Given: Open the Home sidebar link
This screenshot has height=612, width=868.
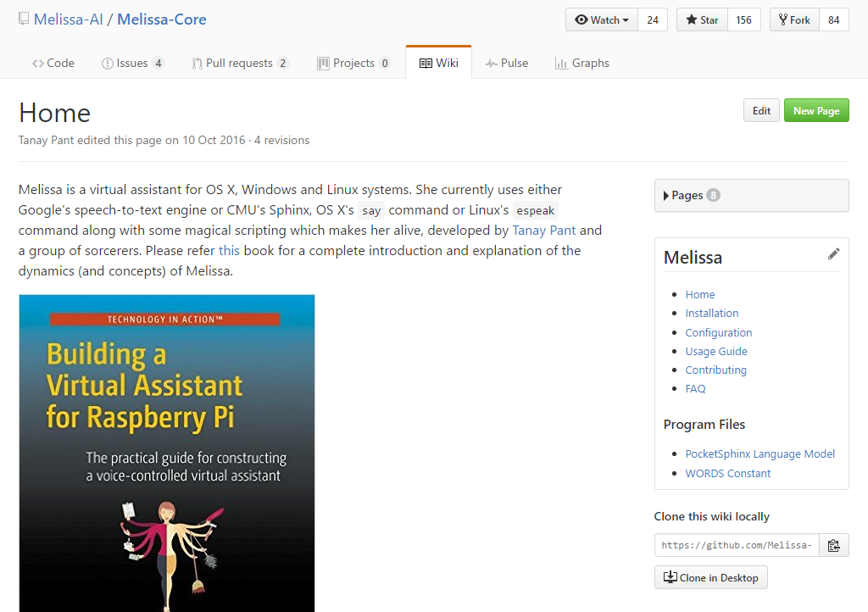Looking at the screenshot, I should point(699,294).
